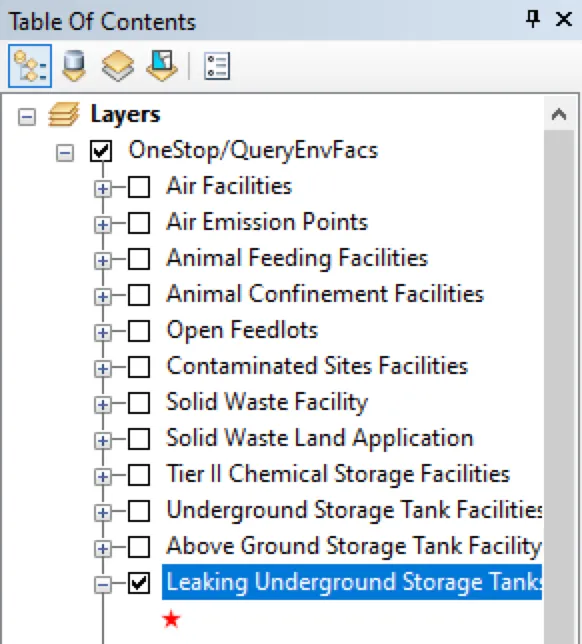
Task: Turn on the Air Facilities layer
Action: (139, 187)
